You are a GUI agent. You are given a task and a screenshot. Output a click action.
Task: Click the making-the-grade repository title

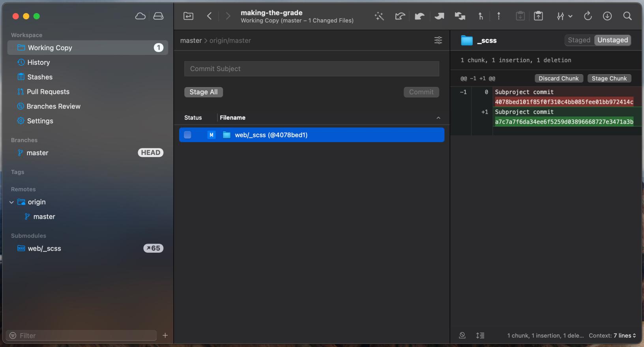pyautogui.click(x=271, y=13)
